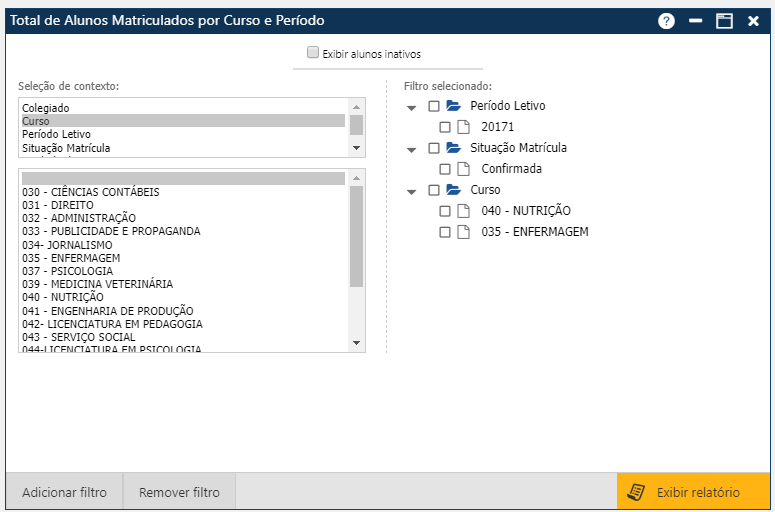775x512 pixels.
Task: Maximize the report window
Action: click(724, 21)
